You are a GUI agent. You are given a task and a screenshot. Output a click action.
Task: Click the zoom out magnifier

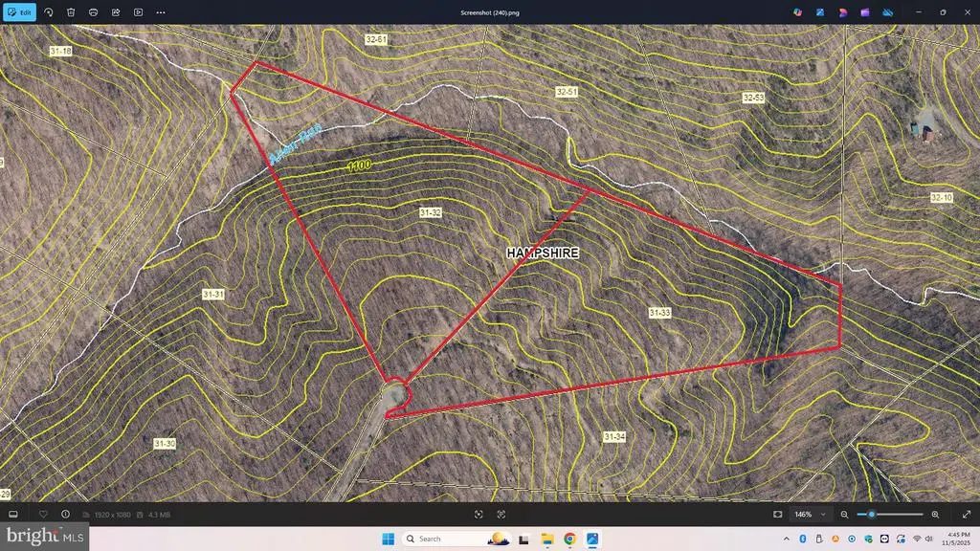click(844, 515)
